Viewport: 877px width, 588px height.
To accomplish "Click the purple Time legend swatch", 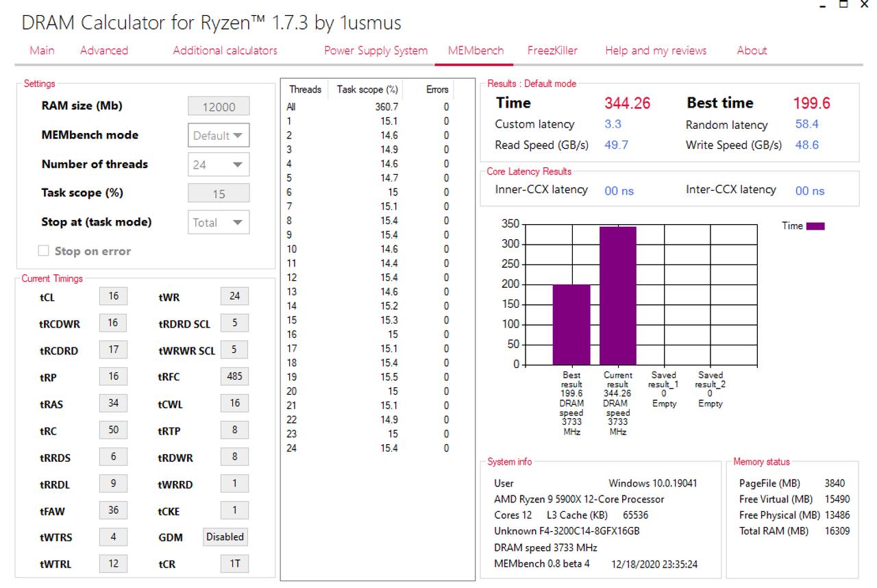I will 815,225.
